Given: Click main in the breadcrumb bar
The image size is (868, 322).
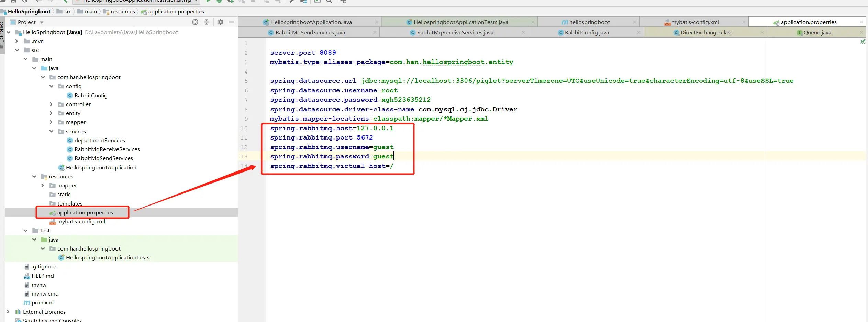Looking at the screenshot, I should [x=91, y=11].
